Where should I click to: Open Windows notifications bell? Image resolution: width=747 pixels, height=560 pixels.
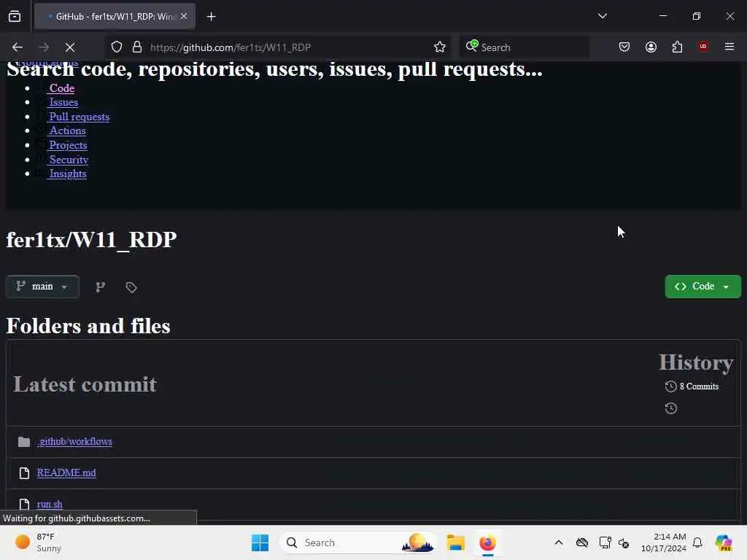pyautogui.click(x=697, y=542)
